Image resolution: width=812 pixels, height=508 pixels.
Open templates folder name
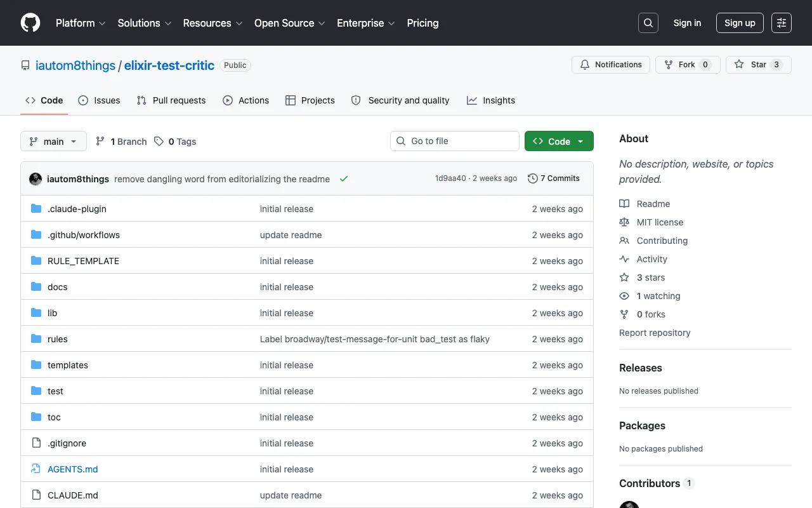click(x=68, y=365)
